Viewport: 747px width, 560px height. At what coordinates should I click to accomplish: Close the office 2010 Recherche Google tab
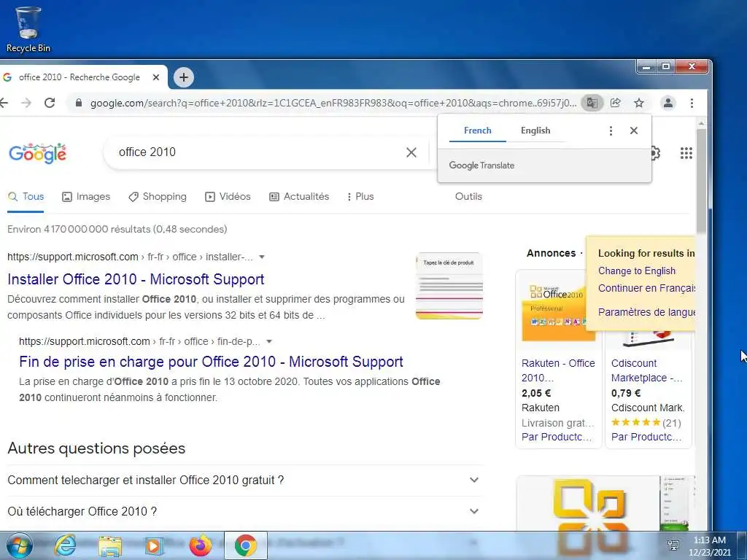pos(156,77)
